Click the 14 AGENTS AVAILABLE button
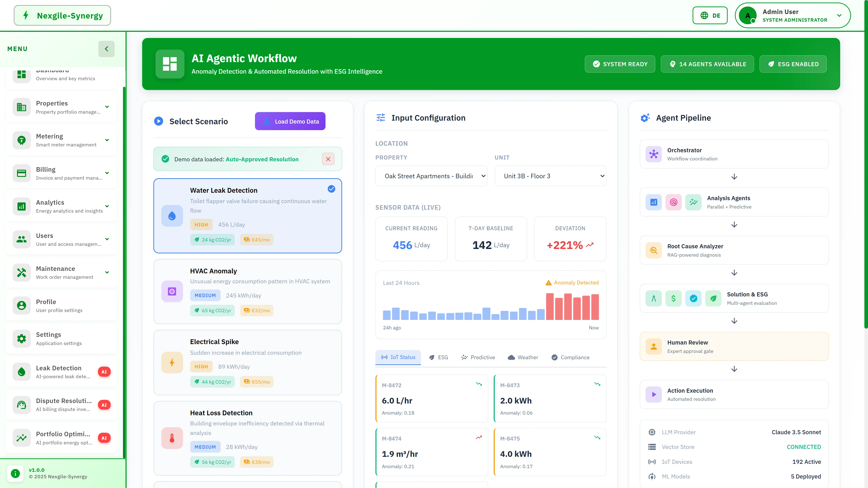 [x=707, y=64]
